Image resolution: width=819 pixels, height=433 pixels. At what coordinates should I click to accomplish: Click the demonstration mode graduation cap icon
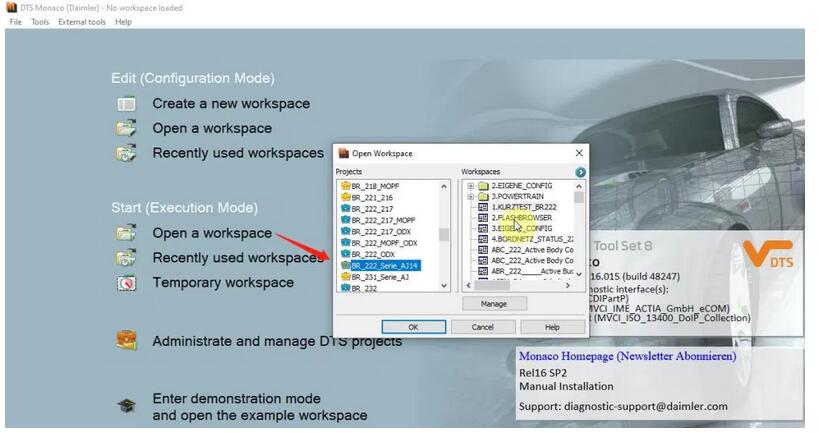click(x=126, y=406)
